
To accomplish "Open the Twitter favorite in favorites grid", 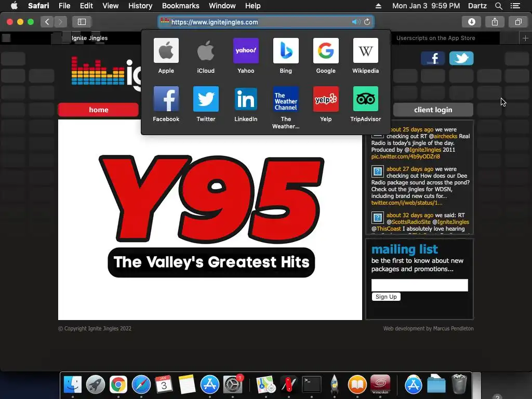I will point(206,104).
